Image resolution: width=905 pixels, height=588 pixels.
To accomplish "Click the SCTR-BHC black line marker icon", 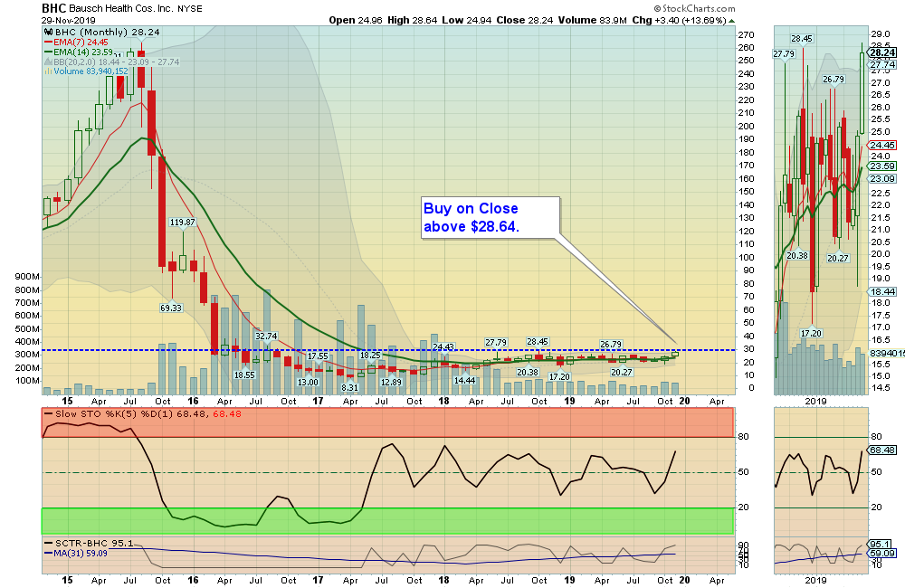I will pyautogui.click(x=49, y=543).
